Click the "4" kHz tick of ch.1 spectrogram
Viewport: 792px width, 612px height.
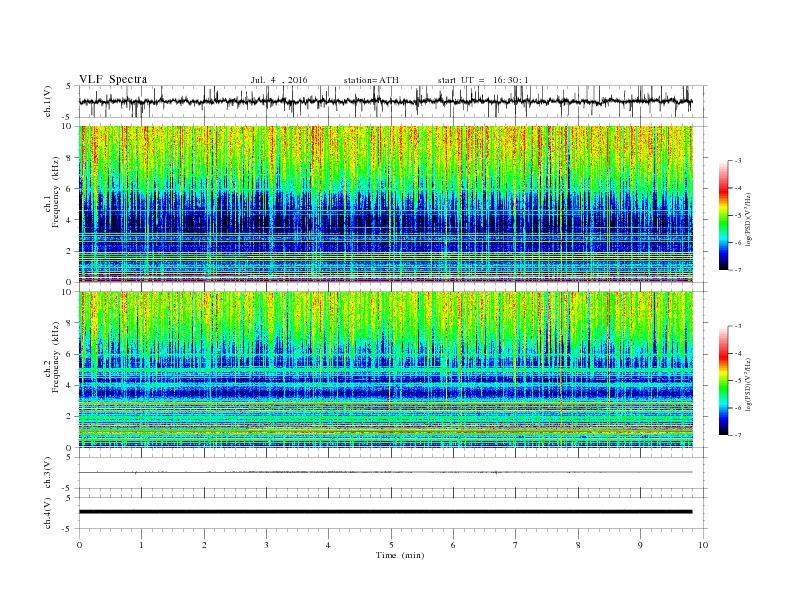[x=70, y=220]
